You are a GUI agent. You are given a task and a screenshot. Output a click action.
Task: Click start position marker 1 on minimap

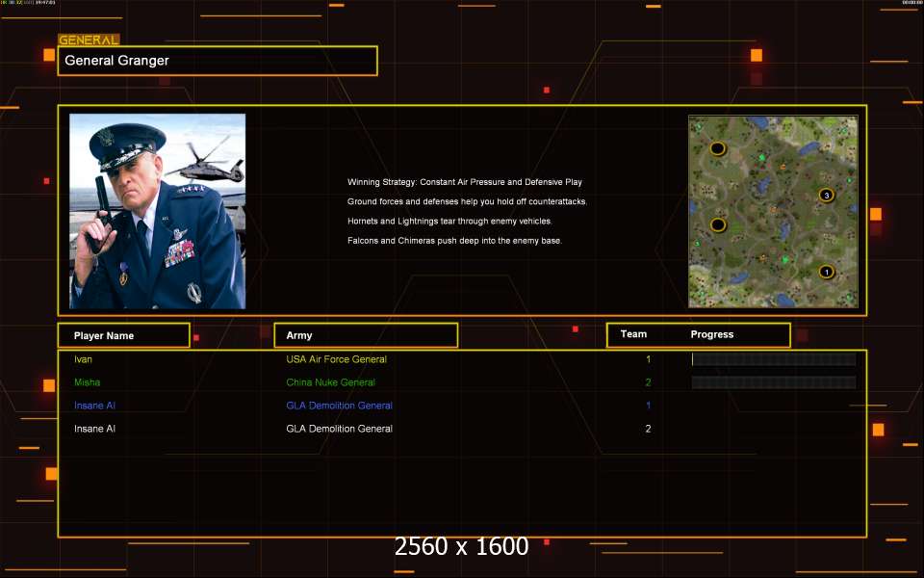(x=826, y=272)
